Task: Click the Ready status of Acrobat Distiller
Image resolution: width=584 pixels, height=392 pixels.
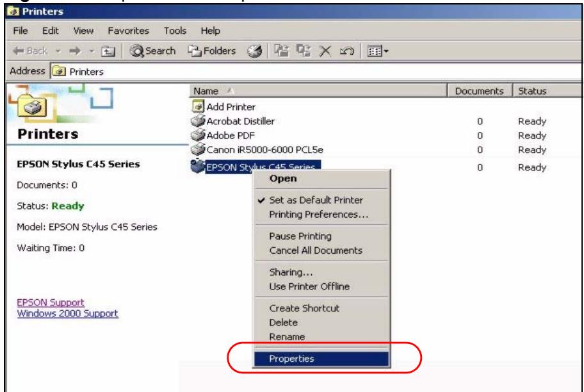Action: [x=532, y=121]
